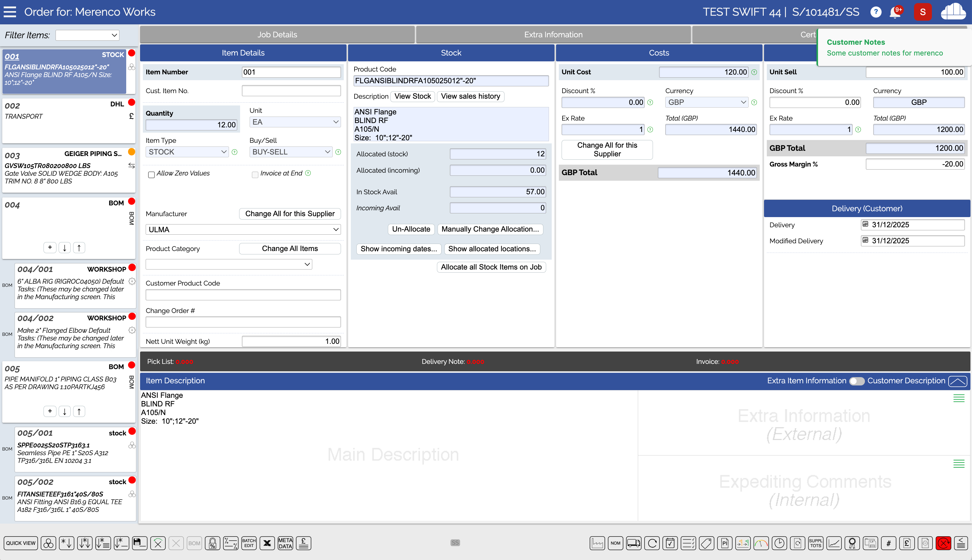Image resolution: width=972 pixels, height=560 pixels.
Task: Tick the Invoice at End checkbox
Action: tap(255, 175)
